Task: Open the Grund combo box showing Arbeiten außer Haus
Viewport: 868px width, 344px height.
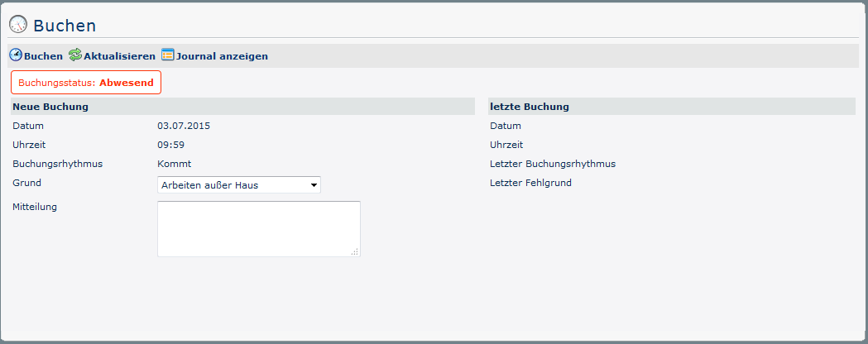Action: (x=232, y=184)
